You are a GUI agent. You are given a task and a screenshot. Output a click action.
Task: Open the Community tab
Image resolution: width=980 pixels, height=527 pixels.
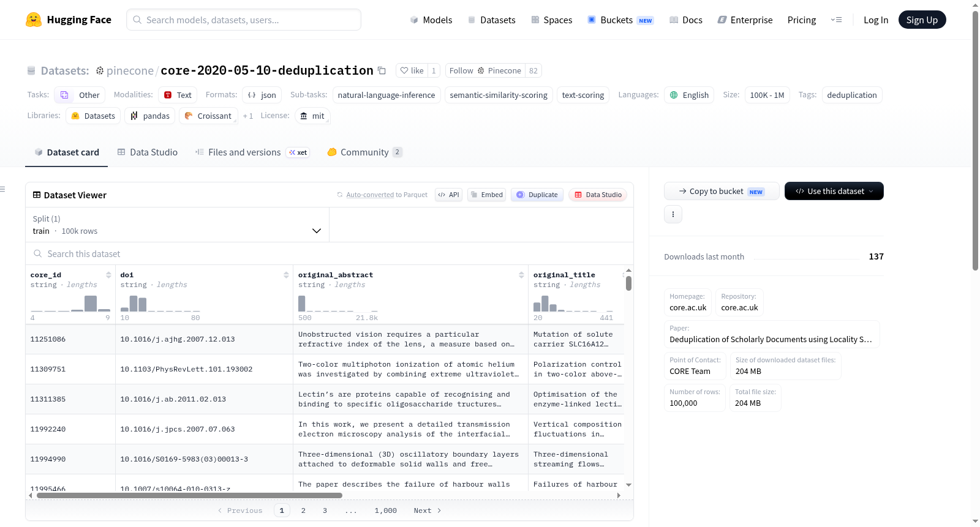364,152
